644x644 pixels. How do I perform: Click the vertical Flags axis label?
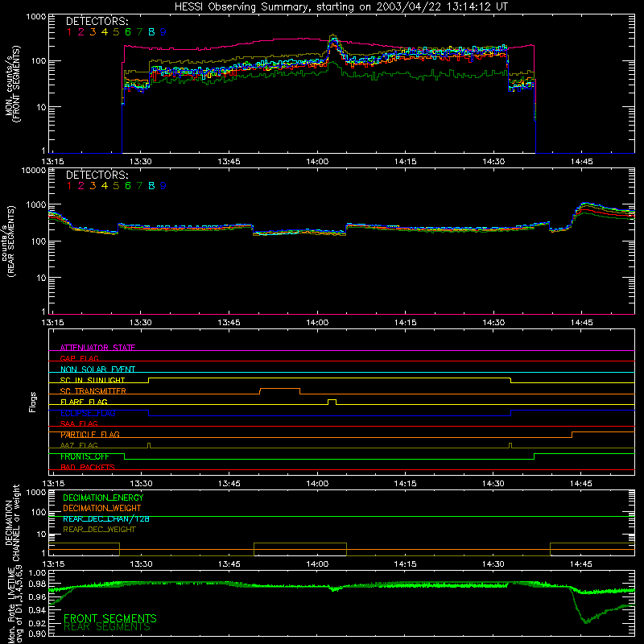click(33, 402)
